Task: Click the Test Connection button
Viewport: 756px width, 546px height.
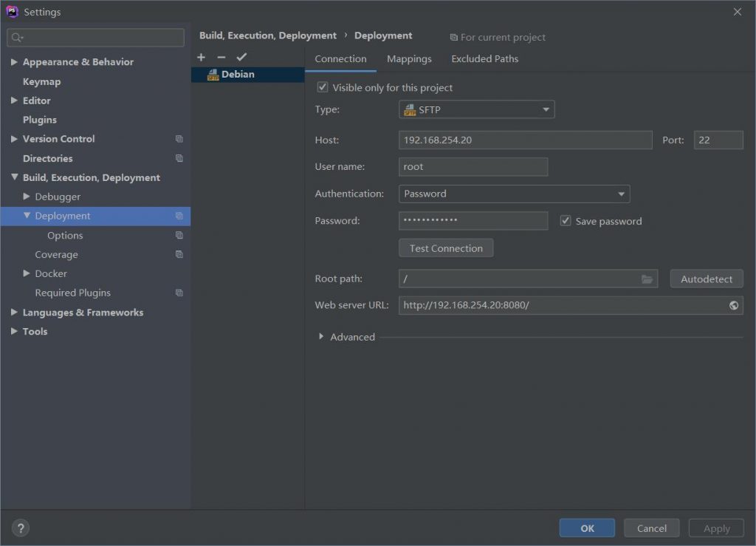Action: (x=446, y=248)
